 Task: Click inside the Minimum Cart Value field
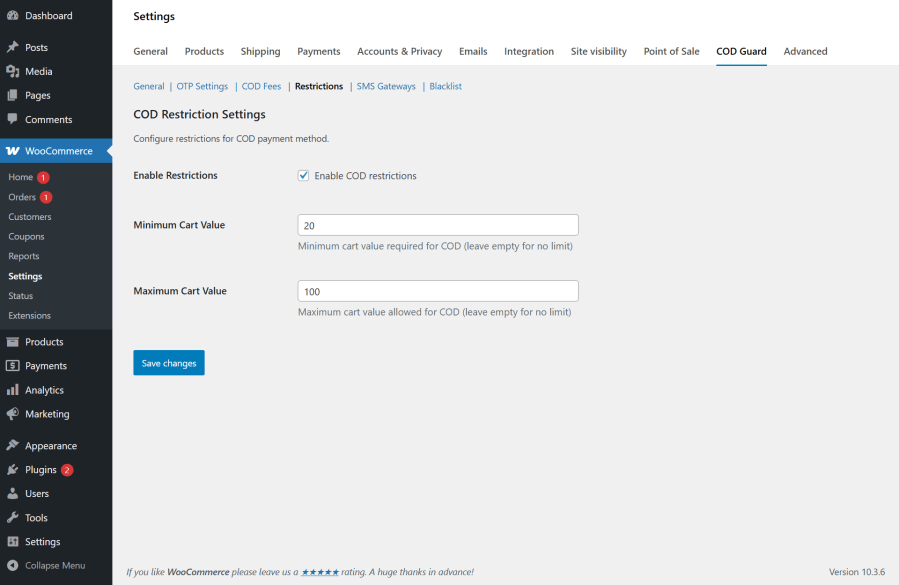(x=437, y=224)
